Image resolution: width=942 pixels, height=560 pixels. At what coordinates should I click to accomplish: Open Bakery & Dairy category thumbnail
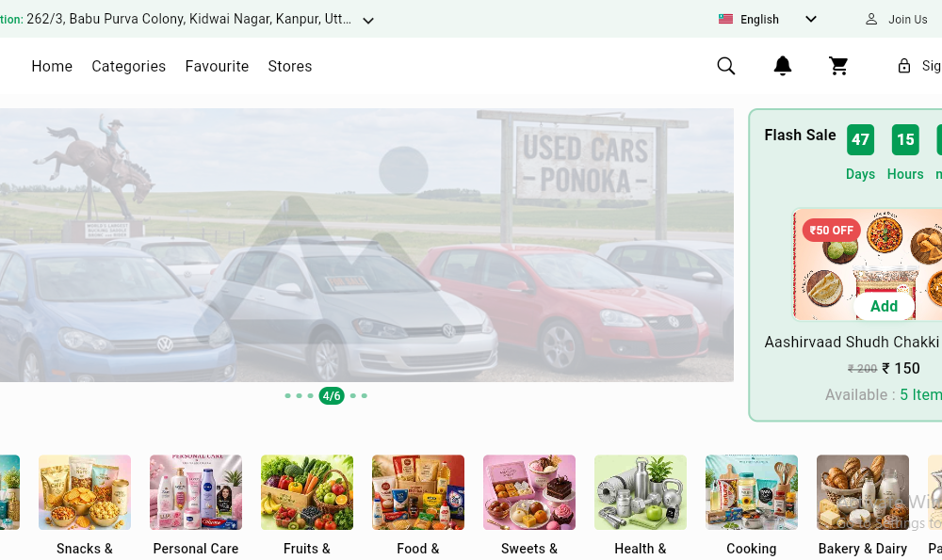click(863, 492)
